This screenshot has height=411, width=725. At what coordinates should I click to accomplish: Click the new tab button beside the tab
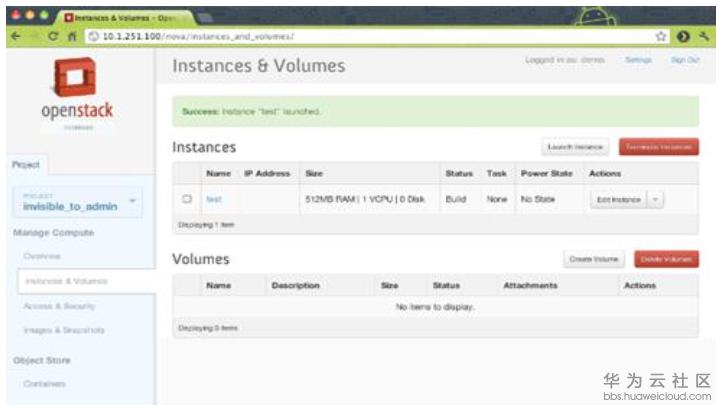click(205, 18)
